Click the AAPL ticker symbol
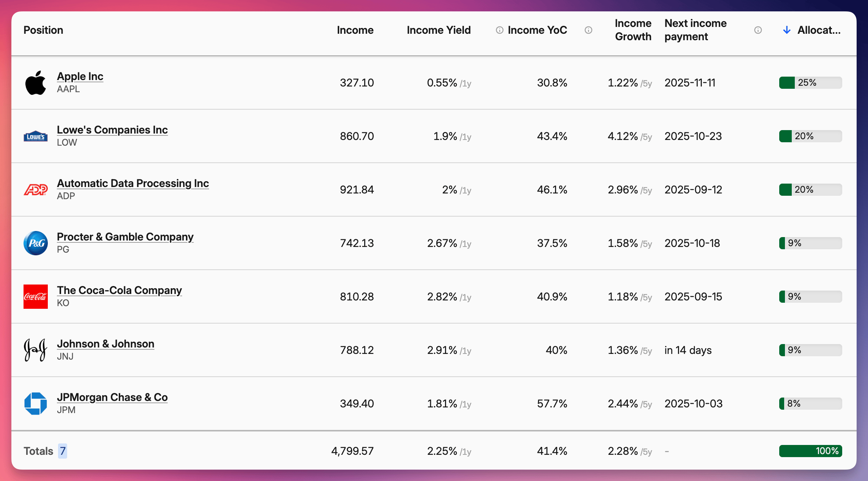 point(68,89)
